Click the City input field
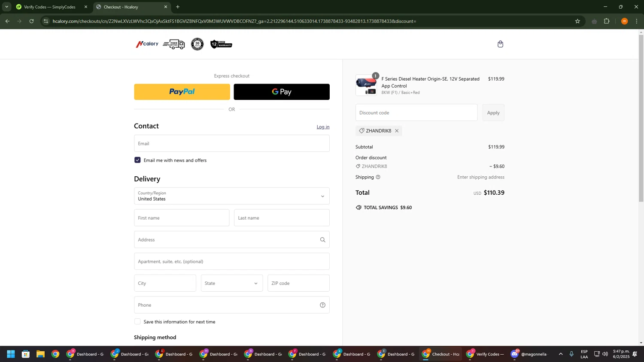 click(x=165, y=283)
